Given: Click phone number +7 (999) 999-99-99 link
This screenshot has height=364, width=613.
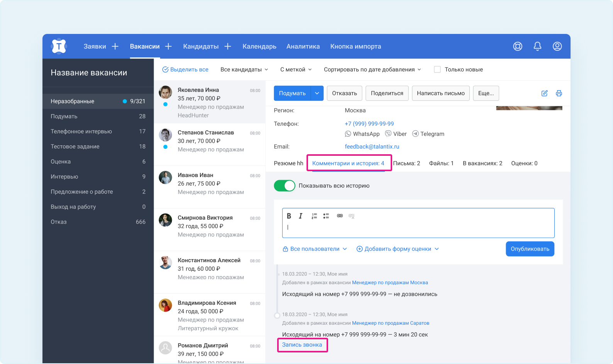Looking at the screenshot, I should (369, 124).
